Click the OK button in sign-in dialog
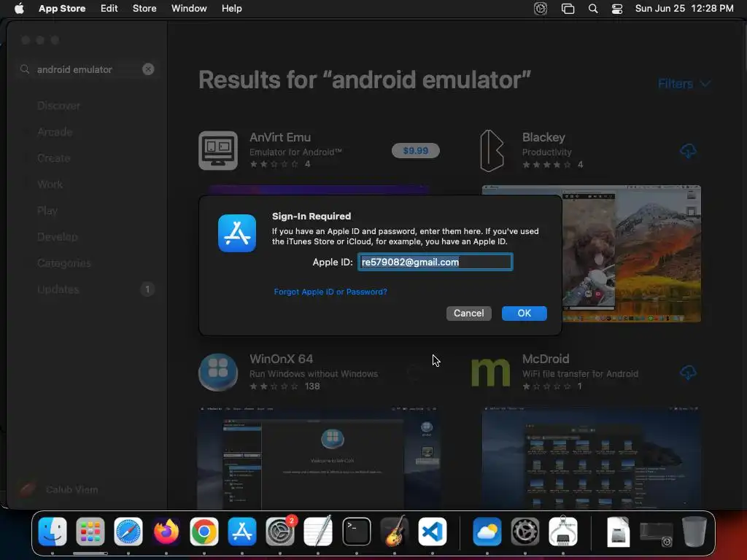This screenshot has height=560, width=747. (524, 313)
